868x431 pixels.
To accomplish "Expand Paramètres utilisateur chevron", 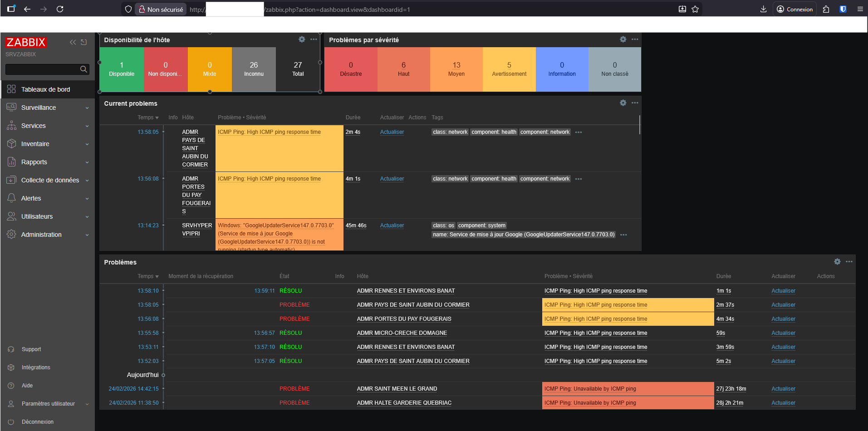I will coord(87,404).
